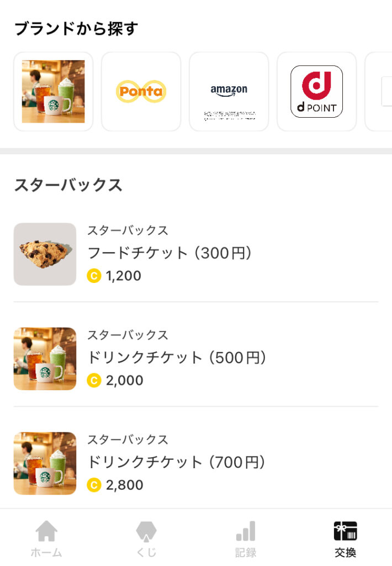Open the Starbucks brand tile
Screen dimensions: 392x566
(53, 92)
